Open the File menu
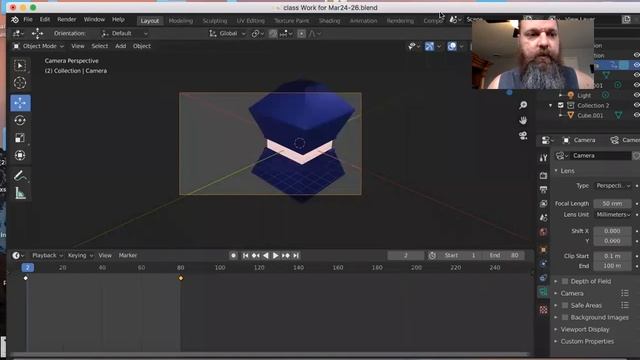 28,20
